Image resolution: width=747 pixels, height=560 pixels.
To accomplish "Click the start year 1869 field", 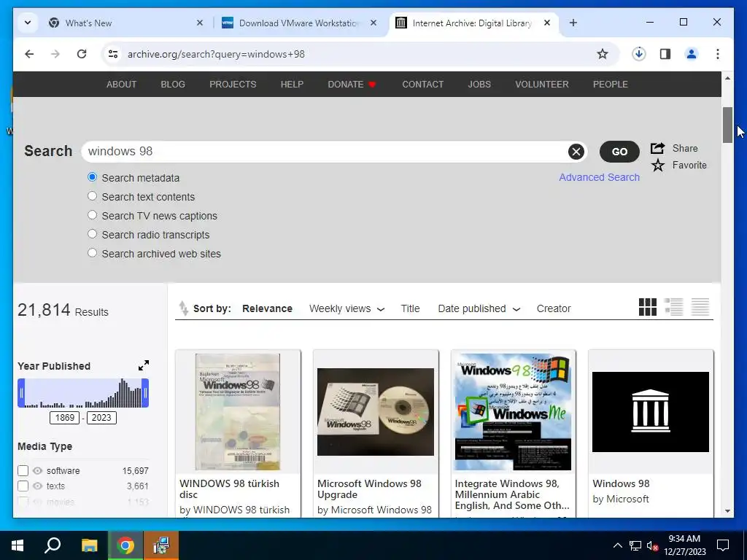I will click(x=65, y=418).
